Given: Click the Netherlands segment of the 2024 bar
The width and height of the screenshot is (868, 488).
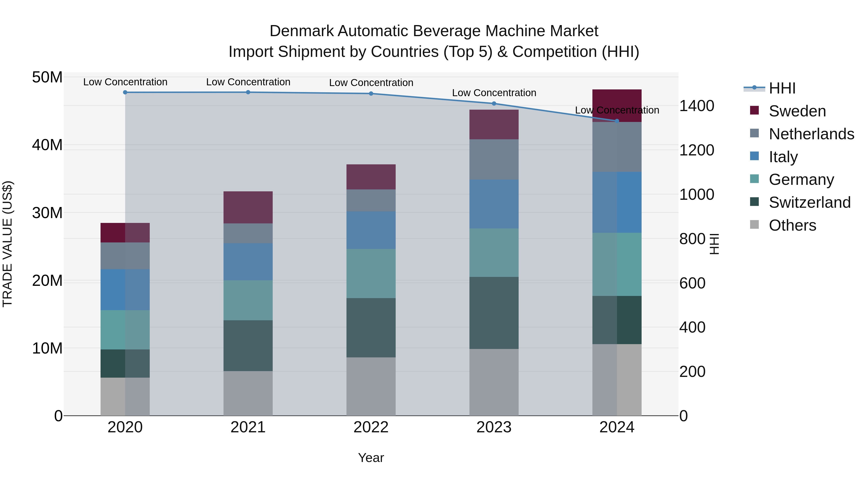Looking at the screenshot, I should 617,147.
